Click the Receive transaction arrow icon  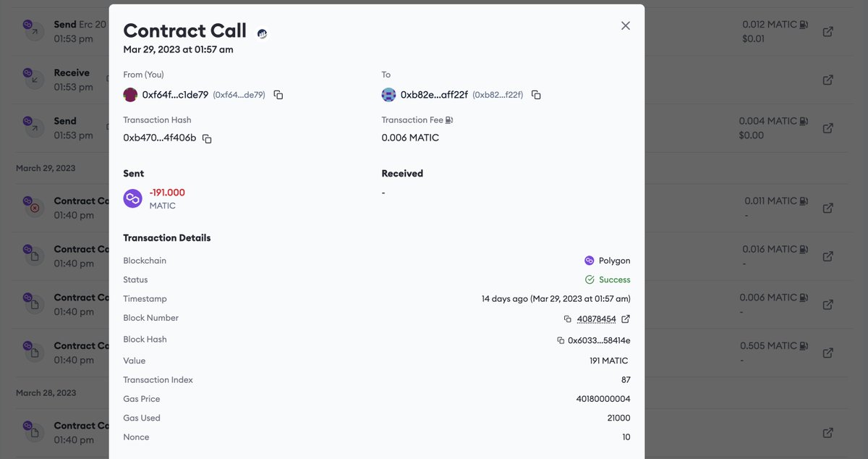point(33,79)
